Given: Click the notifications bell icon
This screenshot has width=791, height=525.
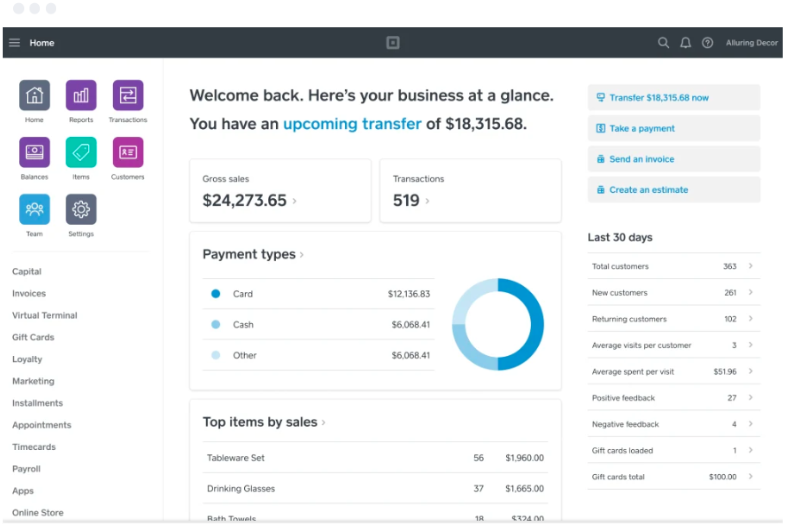Looking at the screenshot, I should (686, 43).
